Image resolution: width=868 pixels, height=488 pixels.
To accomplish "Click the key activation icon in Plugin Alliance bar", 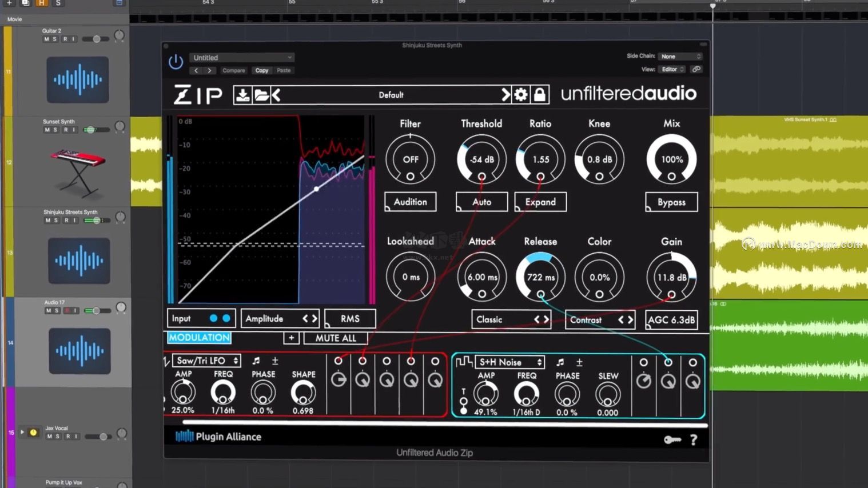I will [x=674, y=439].
